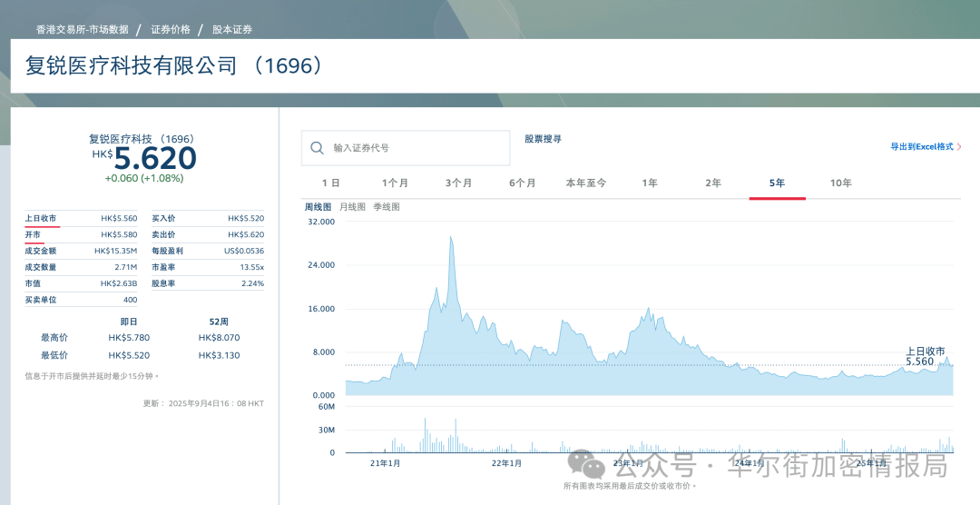Open 香港交易所-市场数据 breadcrumb
The height and width of the screenshot is (505, 980).
point(82,29)
